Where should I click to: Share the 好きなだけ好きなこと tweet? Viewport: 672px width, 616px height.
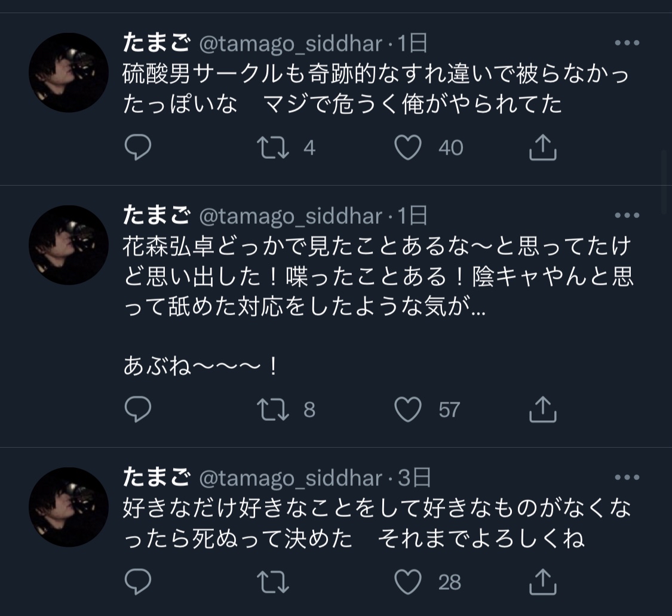pyautogui.click(x=543, y=582)
